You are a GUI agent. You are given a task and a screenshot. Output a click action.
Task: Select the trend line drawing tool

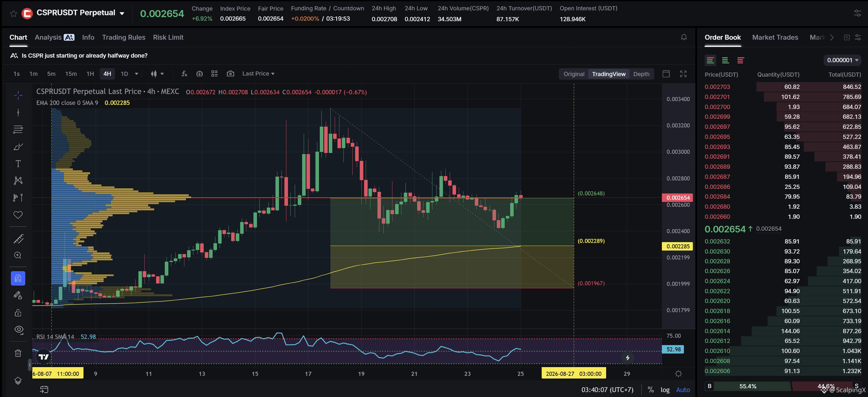point(18,112)
